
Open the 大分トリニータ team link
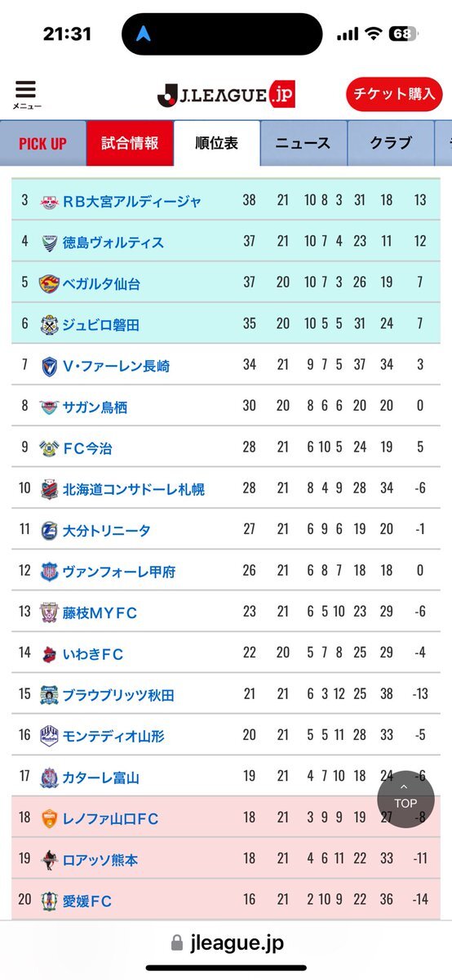pyautogui.click(x=107, y=530)
